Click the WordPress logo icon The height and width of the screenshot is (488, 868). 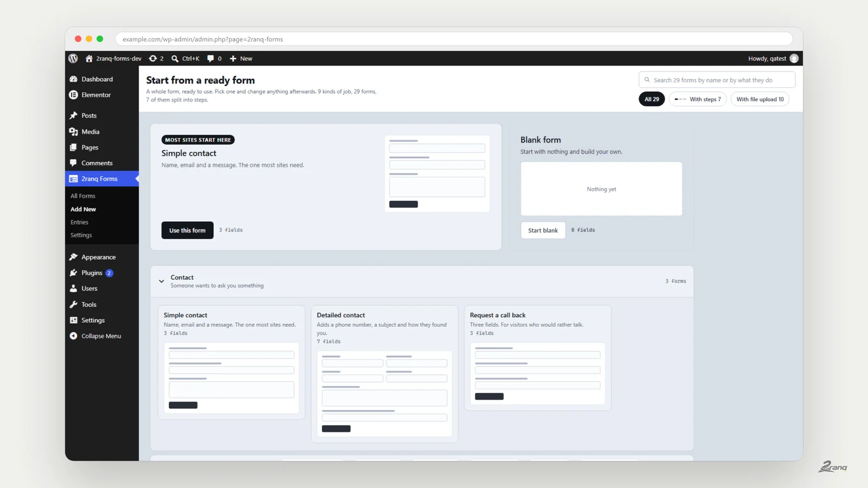(x=73, y=59)
